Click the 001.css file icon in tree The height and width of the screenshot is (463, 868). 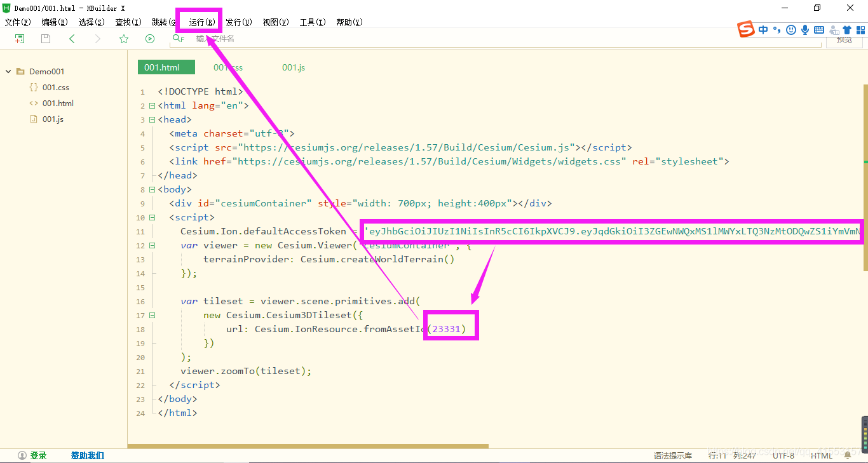(x=34, y=88)
